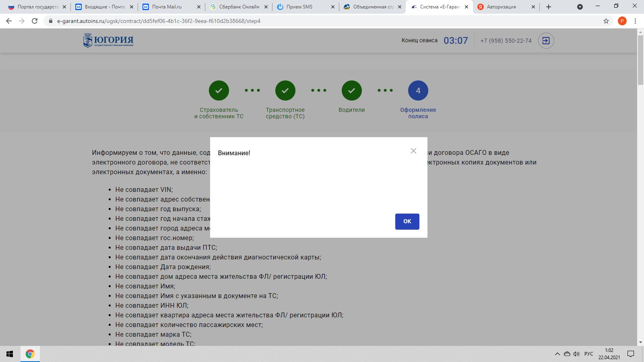Switch to Сбербанк Онлайн tab
Screen dimensions: 644x362
[239, 7]
